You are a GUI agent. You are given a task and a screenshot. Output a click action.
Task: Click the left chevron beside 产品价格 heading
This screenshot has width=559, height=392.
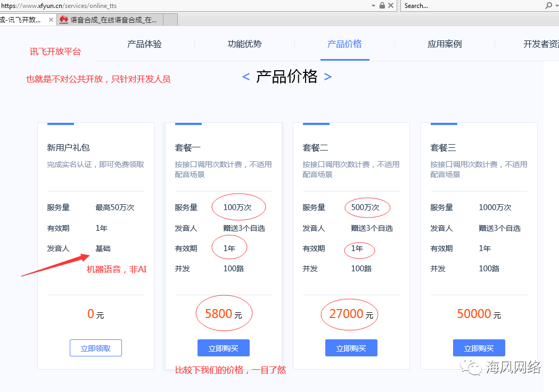(246, 77)
